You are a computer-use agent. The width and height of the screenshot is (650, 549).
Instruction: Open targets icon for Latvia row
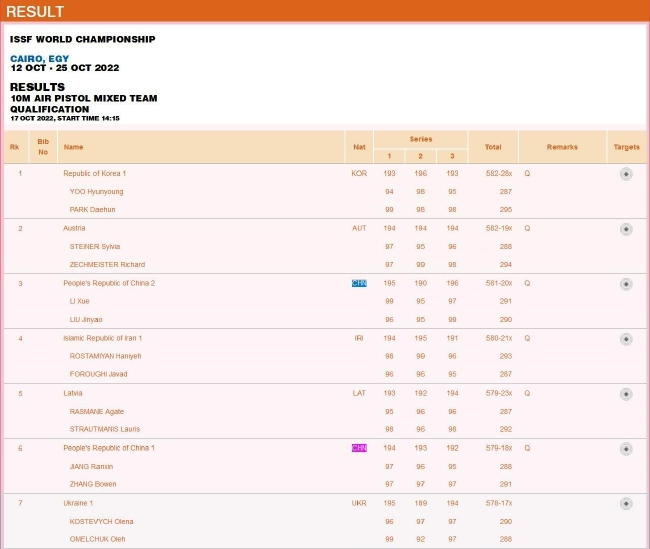626,394
